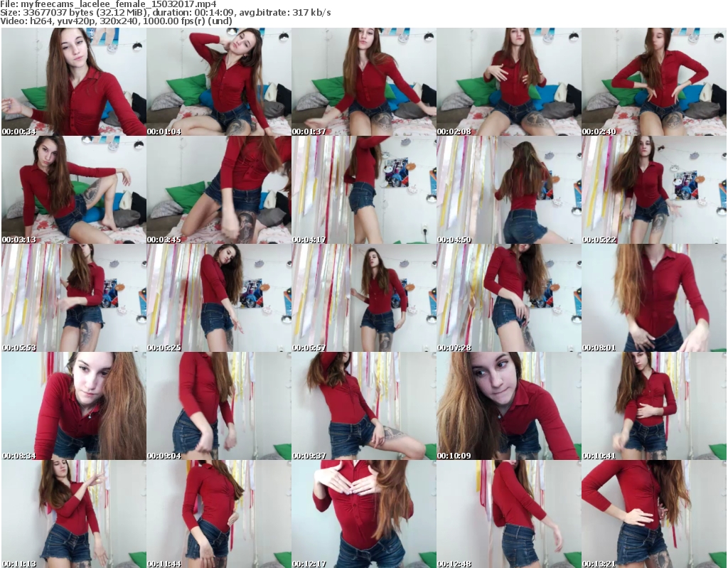The image size is (728, 568).
Task: Pick the 00:10:41 thumbnail
Action: [x=654, y=407]
